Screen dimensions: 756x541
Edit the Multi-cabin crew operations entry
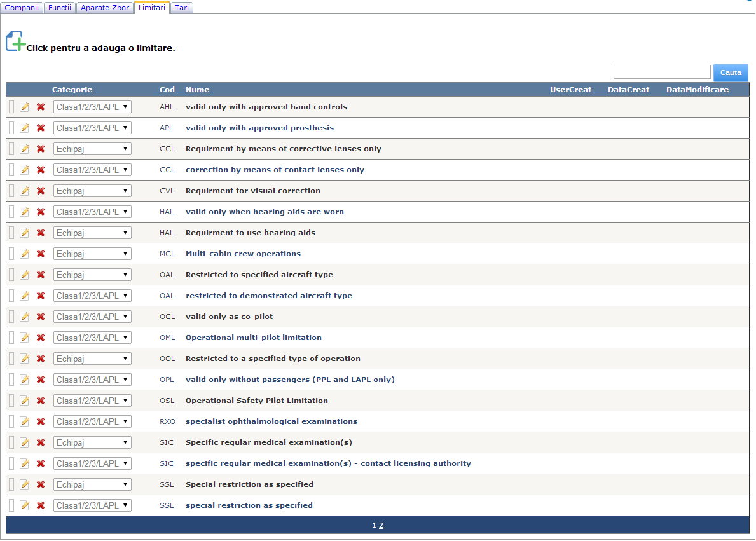coord(25,254)
